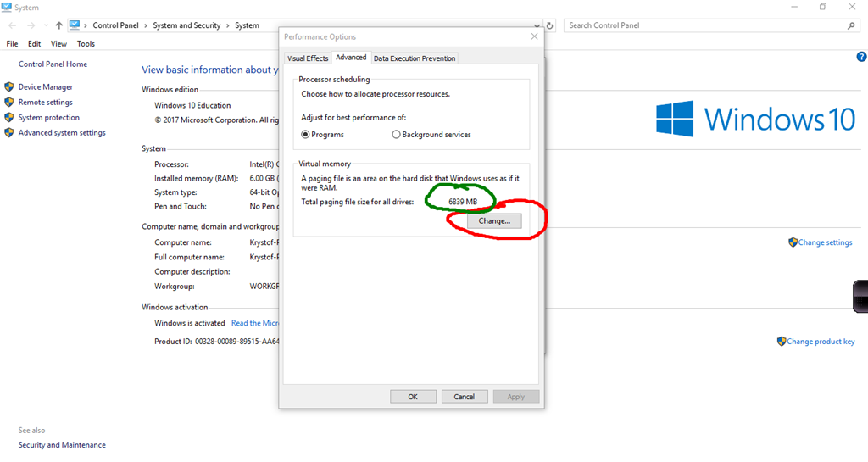Click the shield icon beside Device Manager

8,86
